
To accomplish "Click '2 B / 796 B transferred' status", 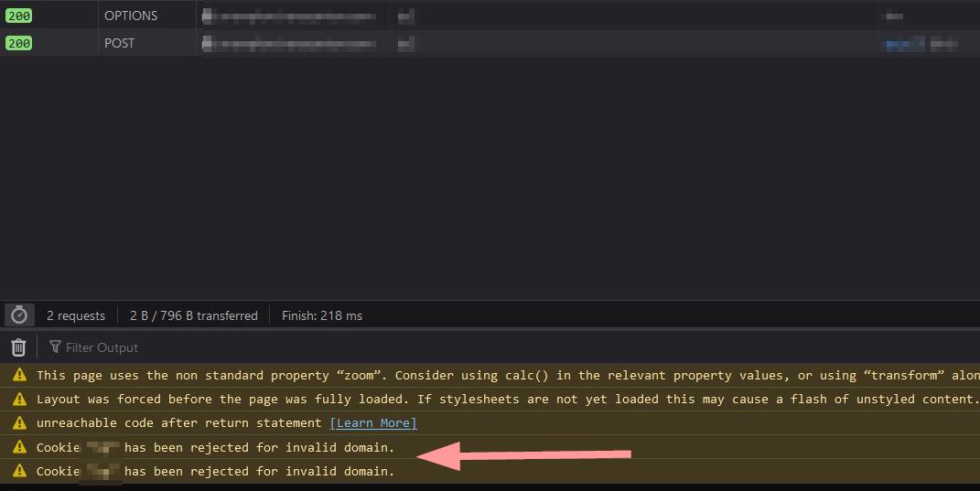I will click(x=194, y=315).
